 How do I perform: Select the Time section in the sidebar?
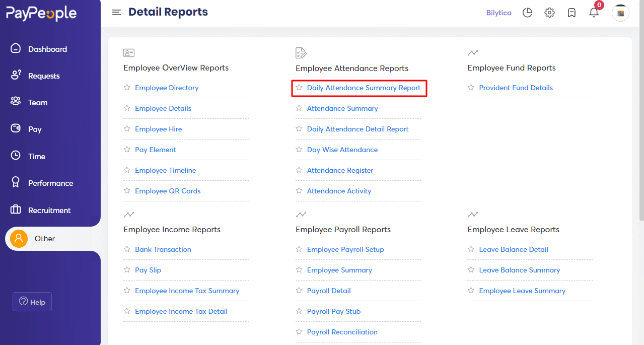(38, 156)
